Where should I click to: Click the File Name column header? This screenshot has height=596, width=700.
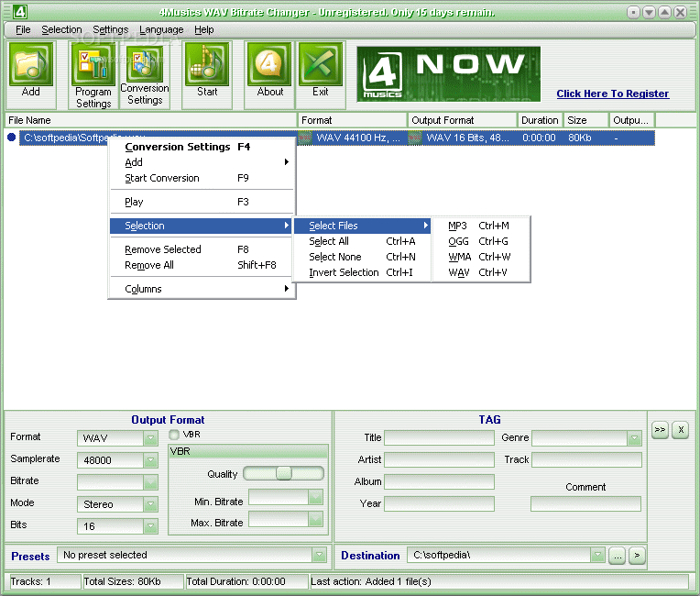coord(151,120)
